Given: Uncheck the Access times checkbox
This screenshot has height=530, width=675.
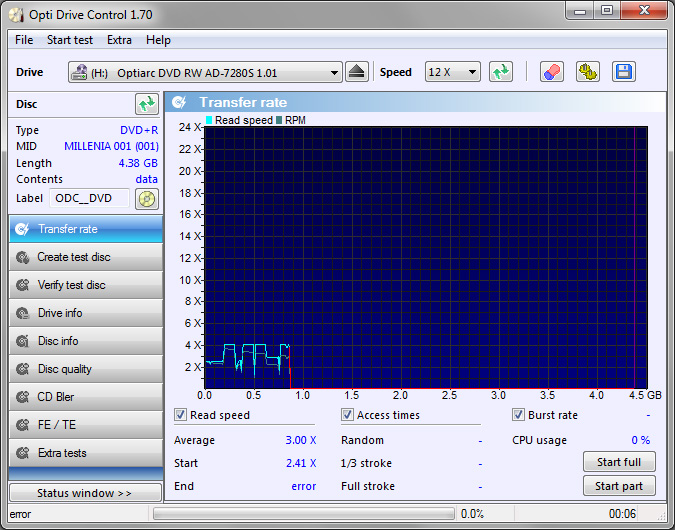Looking at the screenshot, I should click(348, 415).
